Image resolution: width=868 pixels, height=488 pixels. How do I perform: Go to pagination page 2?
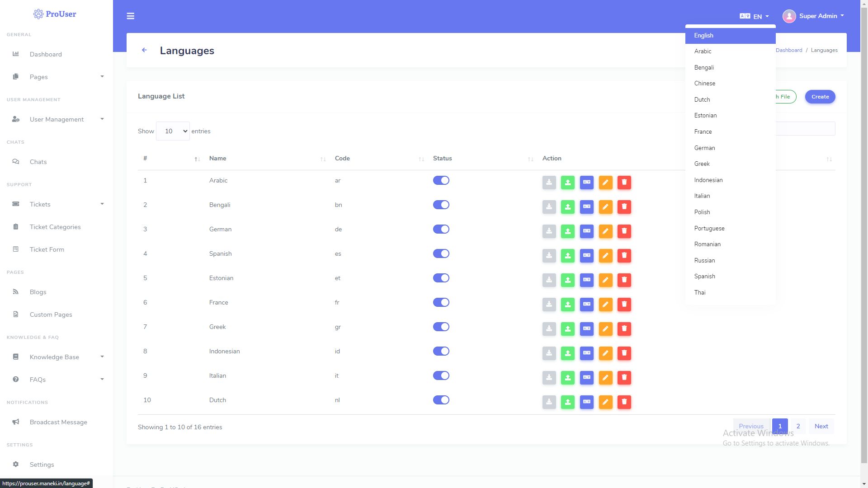798,426
